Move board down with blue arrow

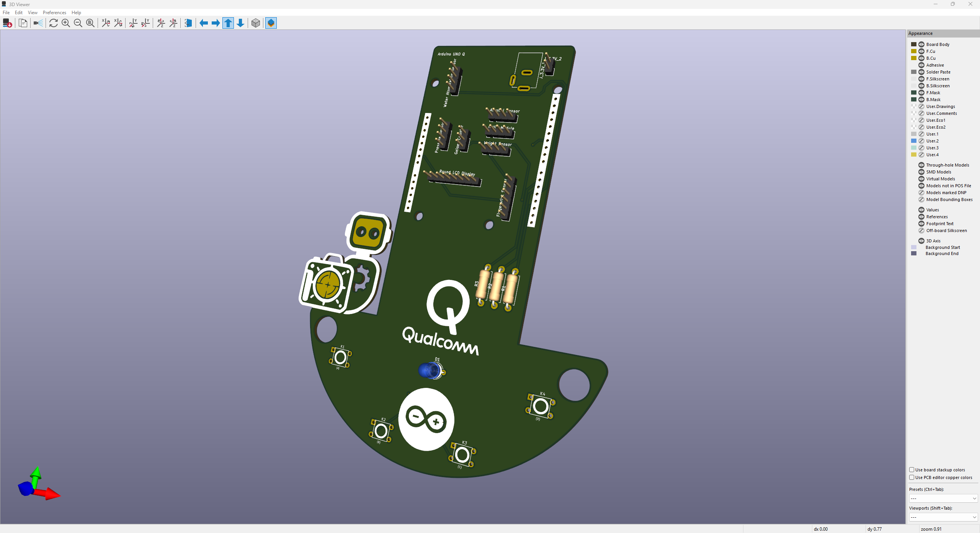pos(240,23)
